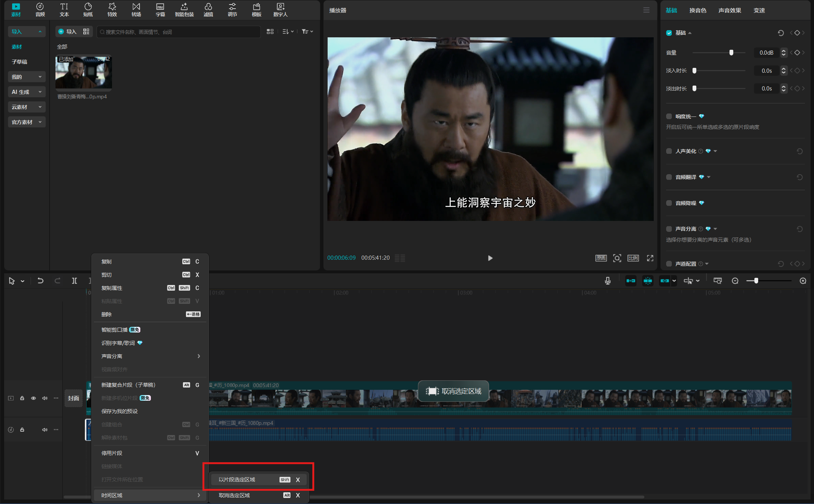The width and height of the screenshot is (814, 504).
Task: Click the fullscreen player icon
Action: pos(650,258)
